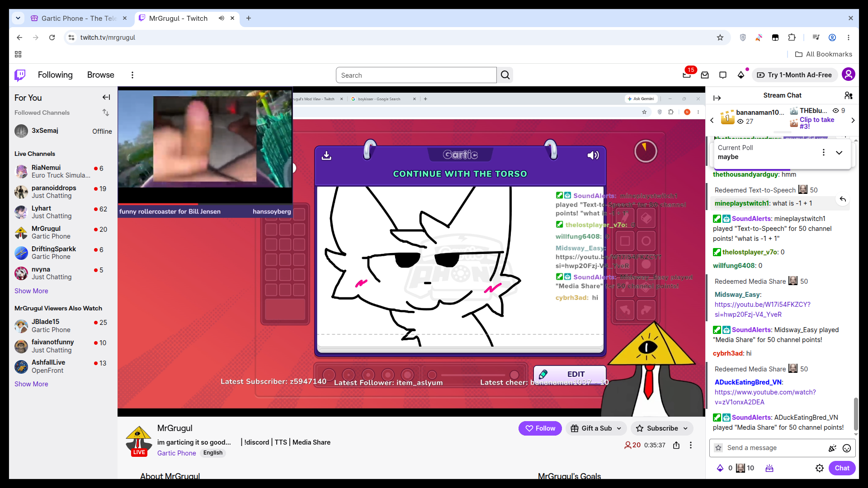The image size is (868, 488).
Task: Open Twitch notifications with 15 badge
Action: point(687,75)
